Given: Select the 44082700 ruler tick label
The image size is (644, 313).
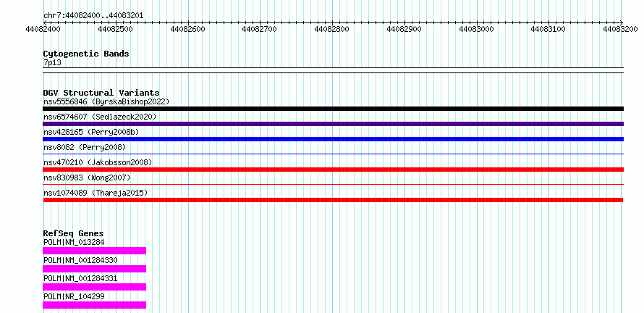Looking at the screenshot, I should point(260,29).
